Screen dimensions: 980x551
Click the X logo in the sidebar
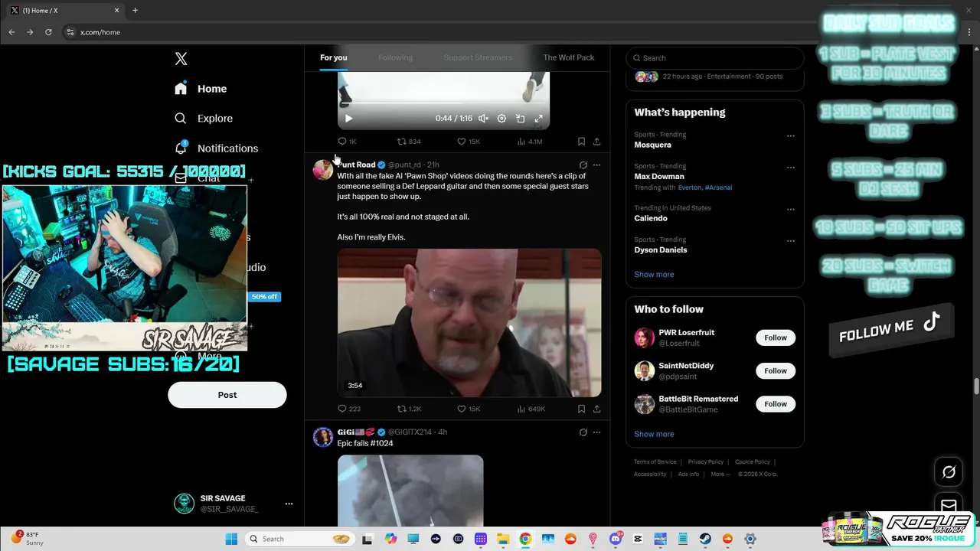click(181, 59)
